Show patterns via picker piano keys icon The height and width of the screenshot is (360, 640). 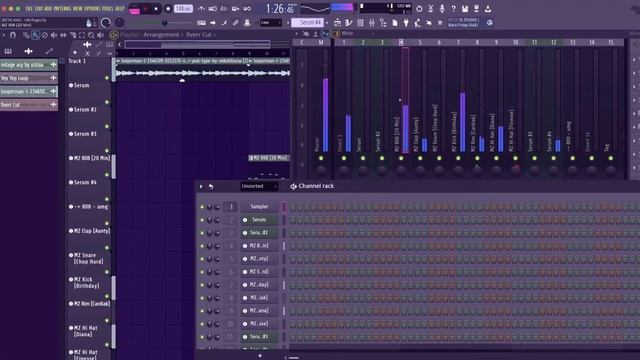pos(8,51)
